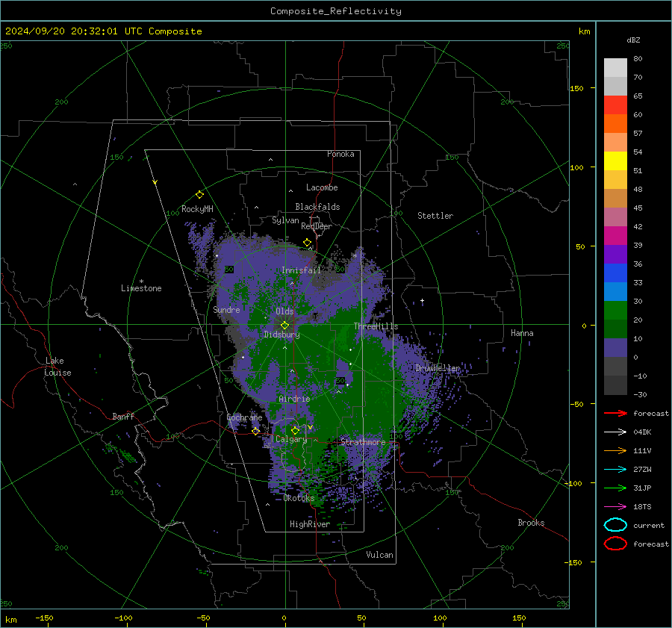Click the Sundre town label
672x628 pixels.
(226, 309)
